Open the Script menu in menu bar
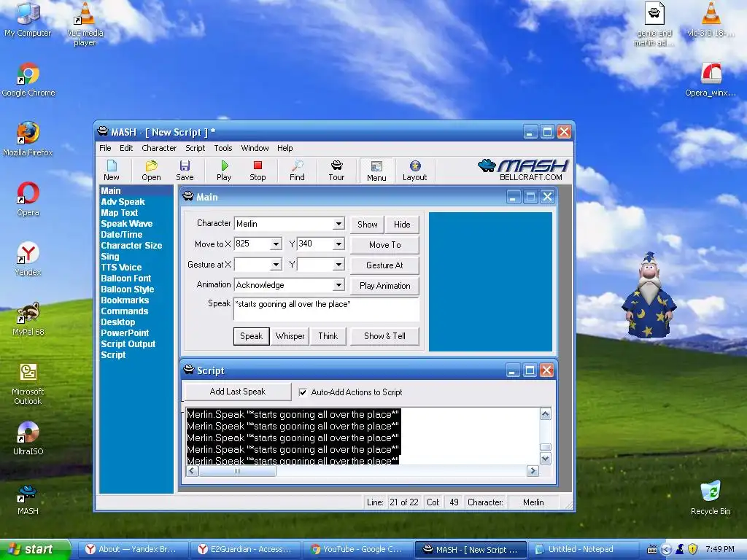 click(196, 148)
